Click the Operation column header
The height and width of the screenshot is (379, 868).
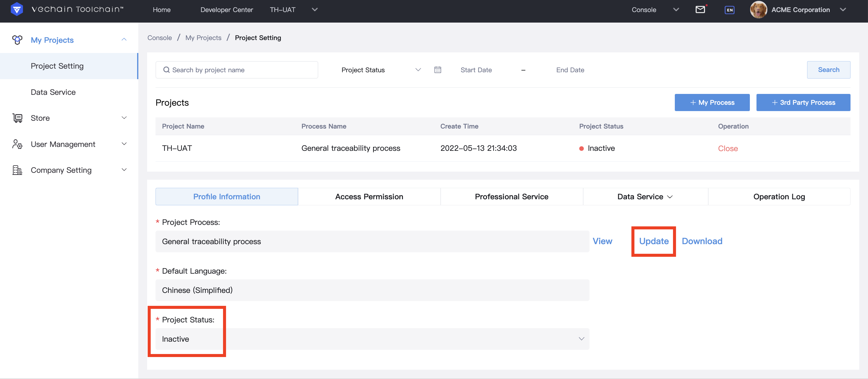(x=733, y=126)
